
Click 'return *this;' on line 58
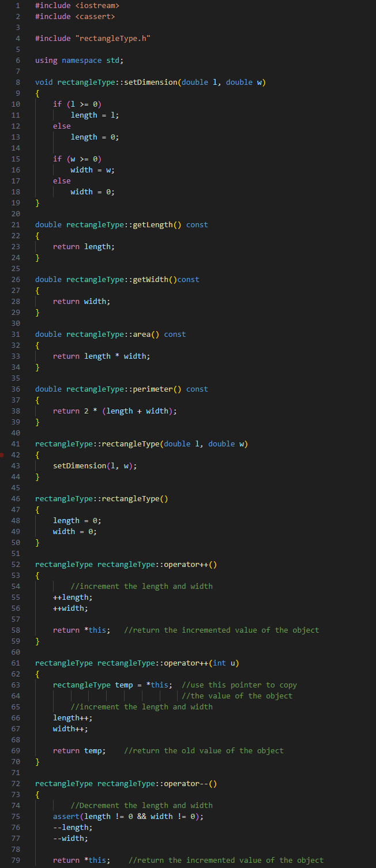82,630
